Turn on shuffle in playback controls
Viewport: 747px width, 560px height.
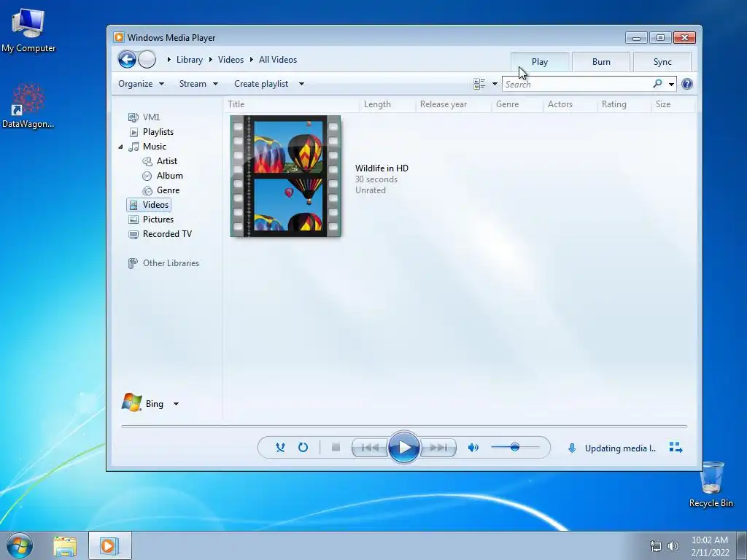(x=280, y=448)
